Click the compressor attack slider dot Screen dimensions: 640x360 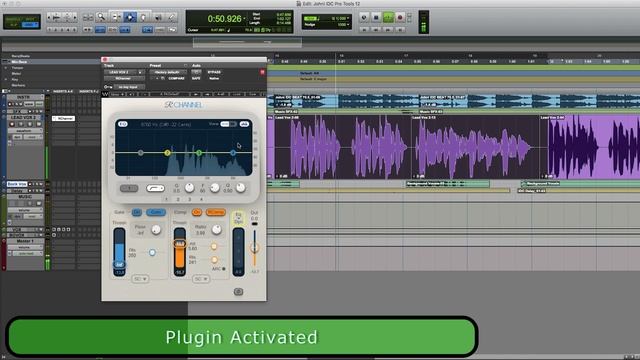[214, 247]
